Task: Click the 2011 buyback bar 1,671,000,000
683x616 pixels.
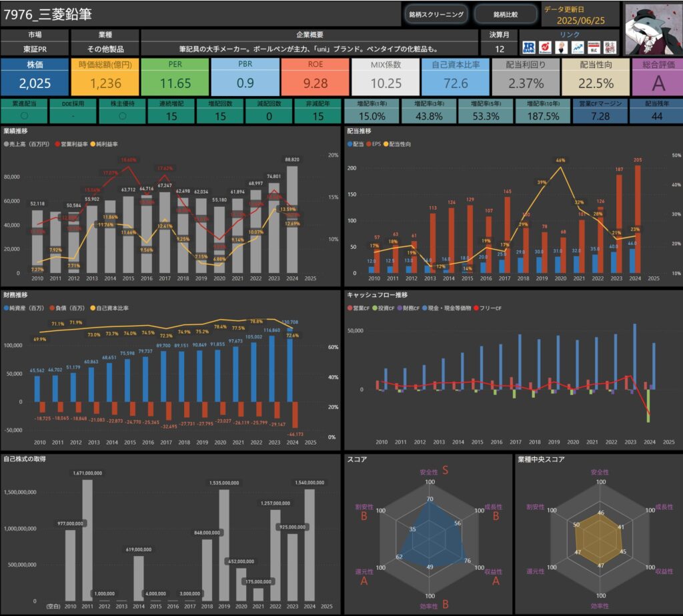Action: click(87, 541)
